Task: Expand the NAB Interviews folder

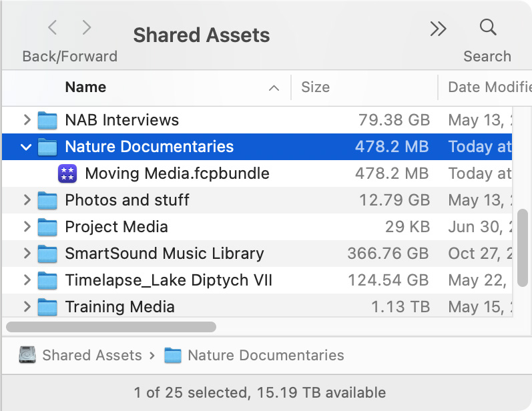Action: click(x=27, y=121)
